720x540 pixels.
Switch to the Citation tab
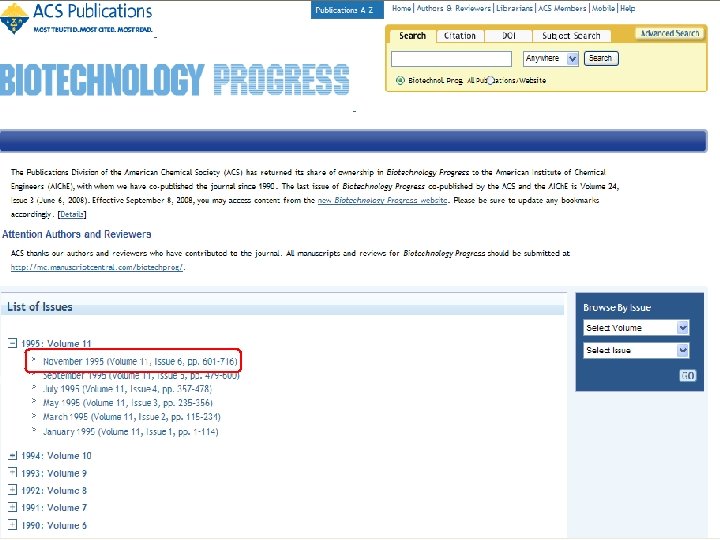coord(460,36)
